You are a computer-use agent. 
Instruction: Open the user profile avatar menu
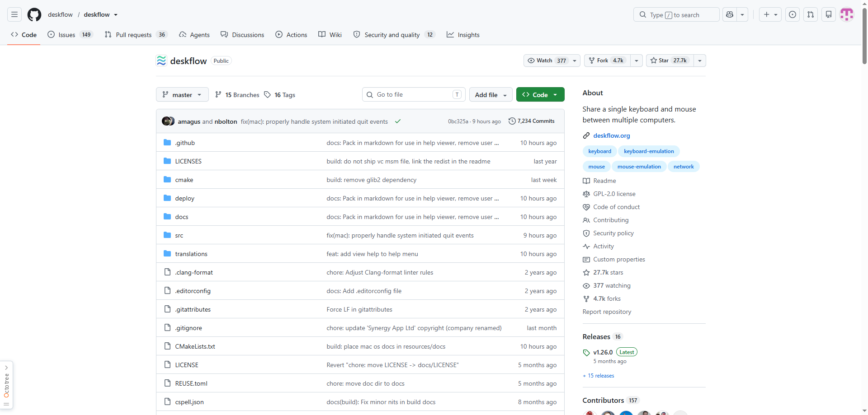[x=847, y=14]
